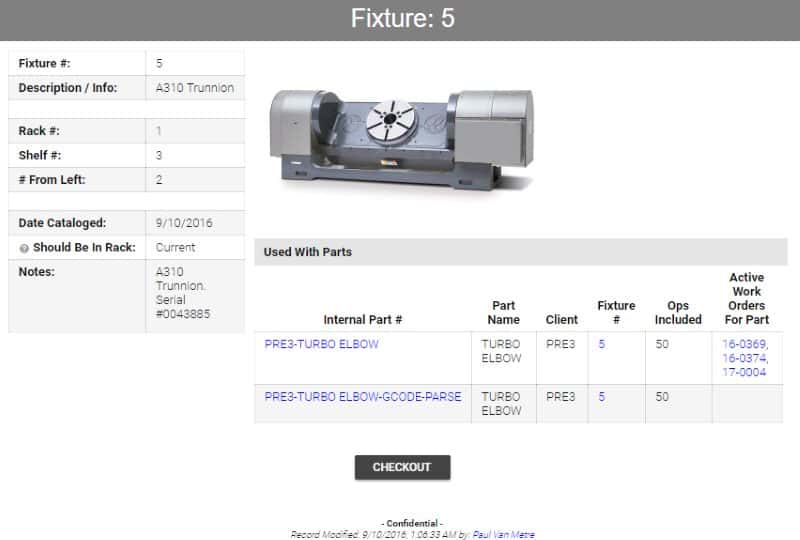Click the Notes label
Screen dimensions: 800x540
[37, 272]
